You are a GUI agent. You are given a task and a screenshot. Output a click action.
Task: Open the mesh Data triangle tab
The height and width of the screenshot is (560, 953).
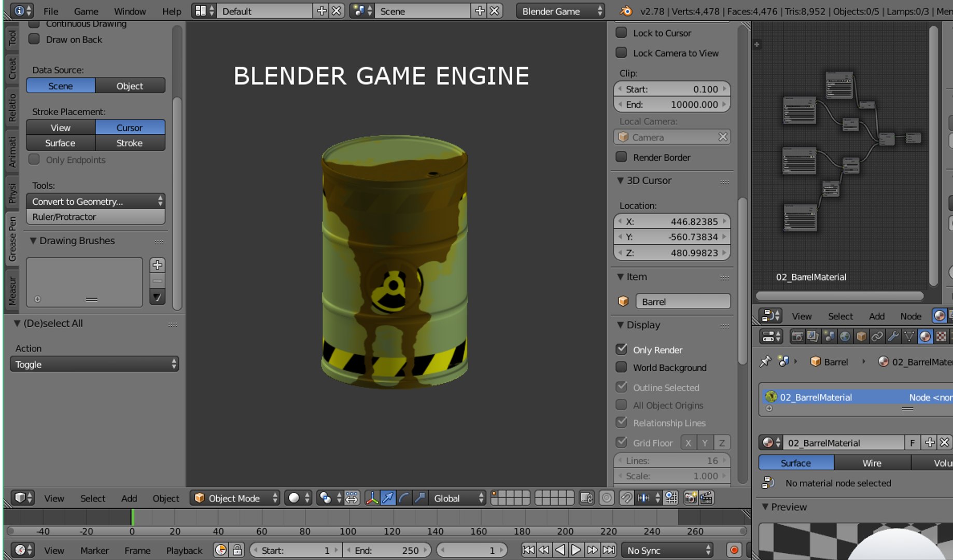click(x=909, y=337)
